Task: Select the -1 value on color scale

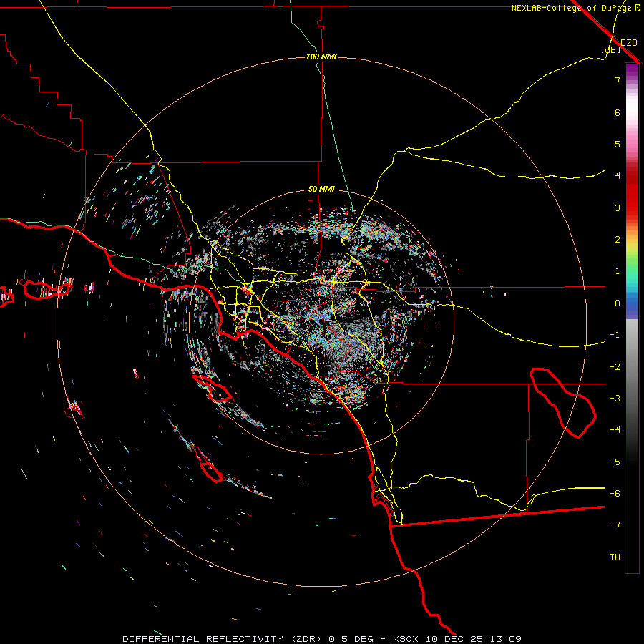Action: tap(615, 335)
